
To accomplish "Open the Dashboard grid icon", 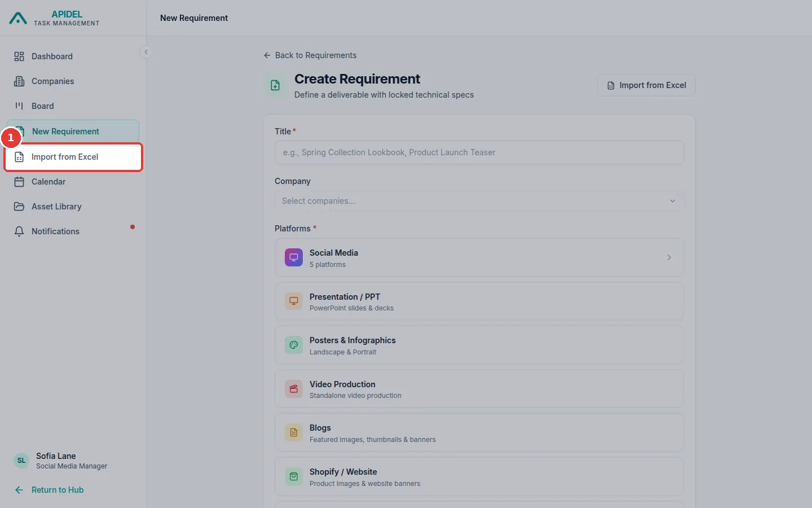I will [19, 56].
